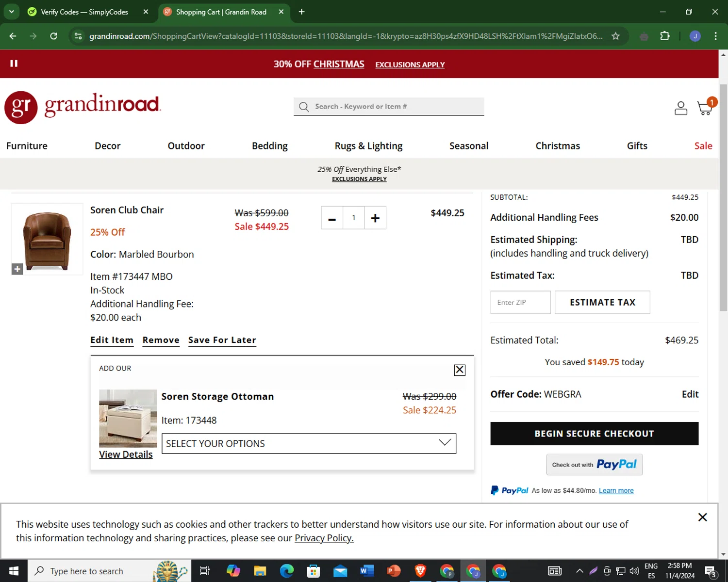
Task: Open Exclusions Apply under 25% off
Action: click(359, 179)
